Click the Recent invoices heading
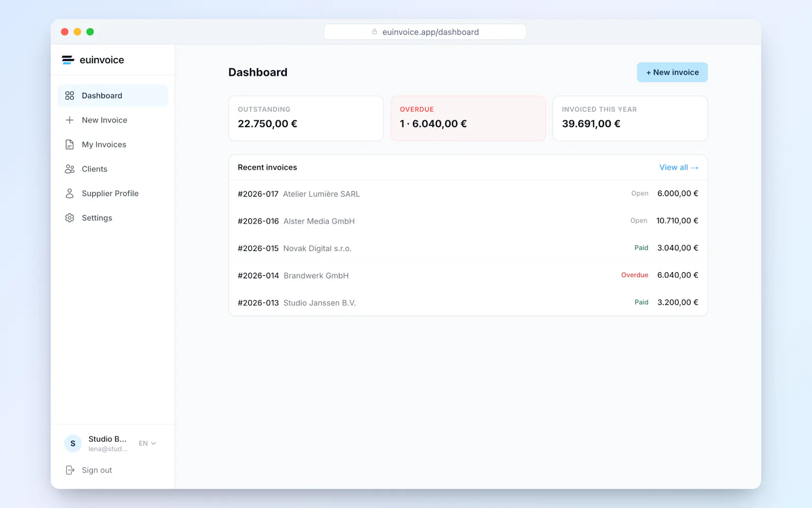Screen dimensions: 812x508 click(267, 167)
